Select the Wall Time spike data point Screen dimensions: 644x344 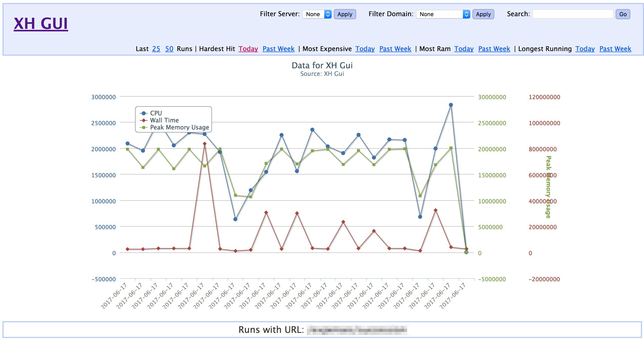click(x=205, y=144)
